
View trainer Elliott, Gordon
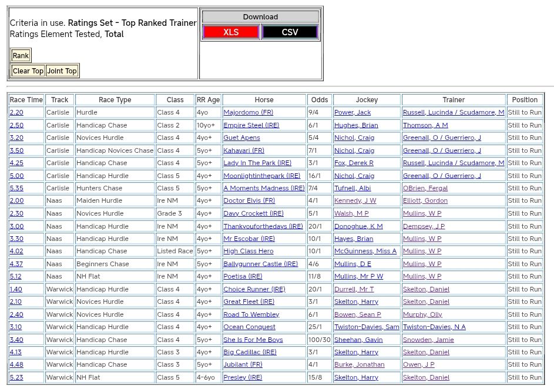tap(425, 200)
